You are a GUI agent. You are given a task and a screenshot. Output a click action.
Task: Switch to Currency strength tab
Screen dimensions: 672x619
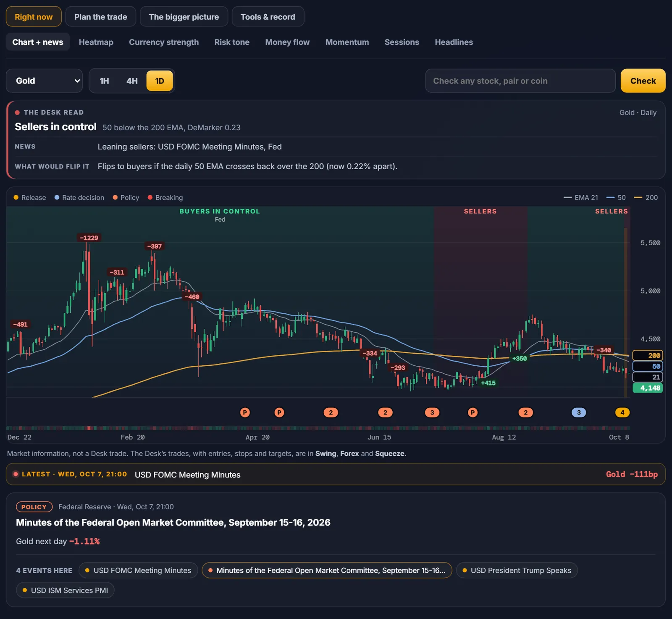pyautogui.click(x=164, y=42)
